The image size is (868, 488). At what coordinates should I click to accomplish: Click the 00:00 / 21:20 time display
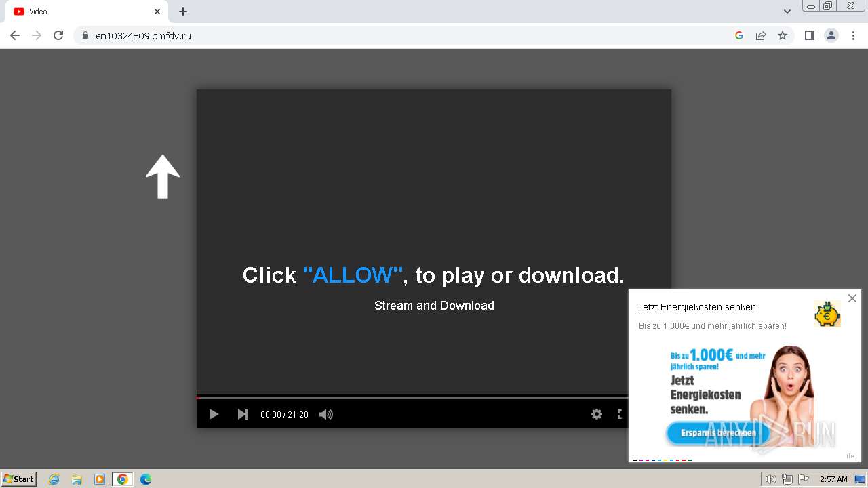(x=284, y=415)
